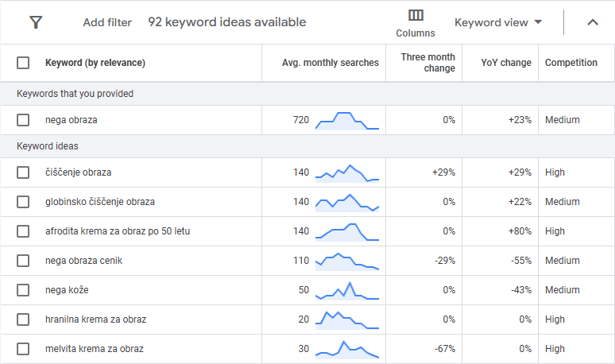View trend sparkline for nega obraza

(x=347, y=121)
